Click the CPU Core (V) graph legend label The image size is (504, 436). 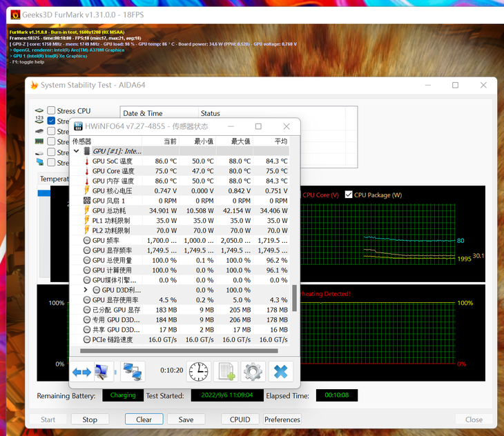pyautogui.click(x=320, y=195)
